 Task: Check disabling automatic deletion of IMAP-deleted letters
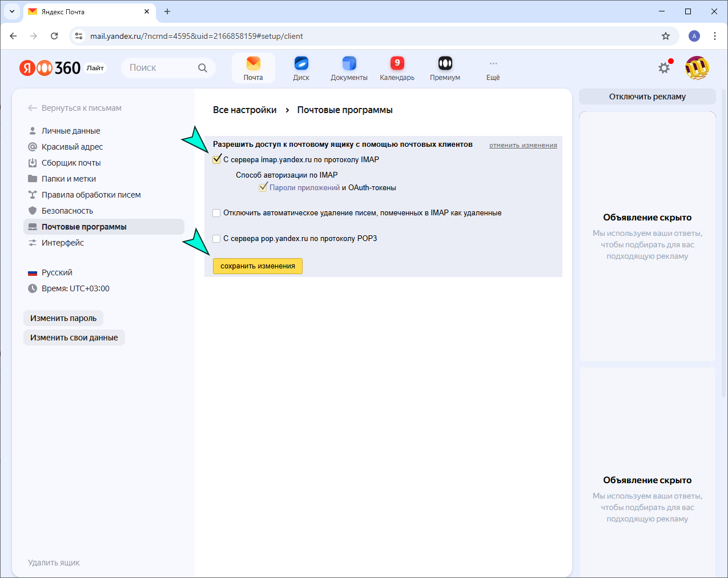216,212
